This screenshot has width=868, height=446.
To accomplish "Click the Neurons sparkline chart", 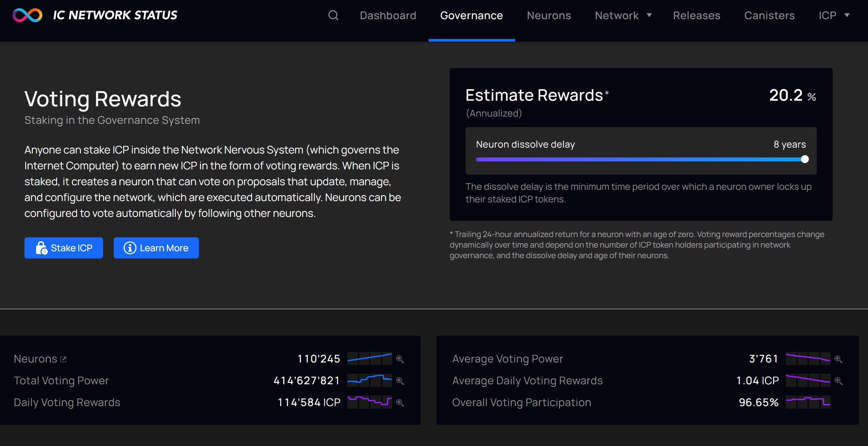I will (370, 359).
